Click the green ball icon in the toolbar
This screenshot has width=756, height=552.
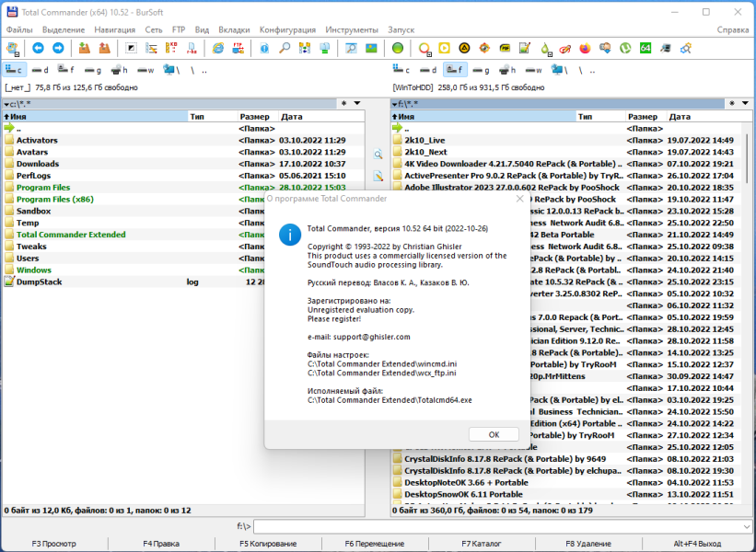(398, 48)
